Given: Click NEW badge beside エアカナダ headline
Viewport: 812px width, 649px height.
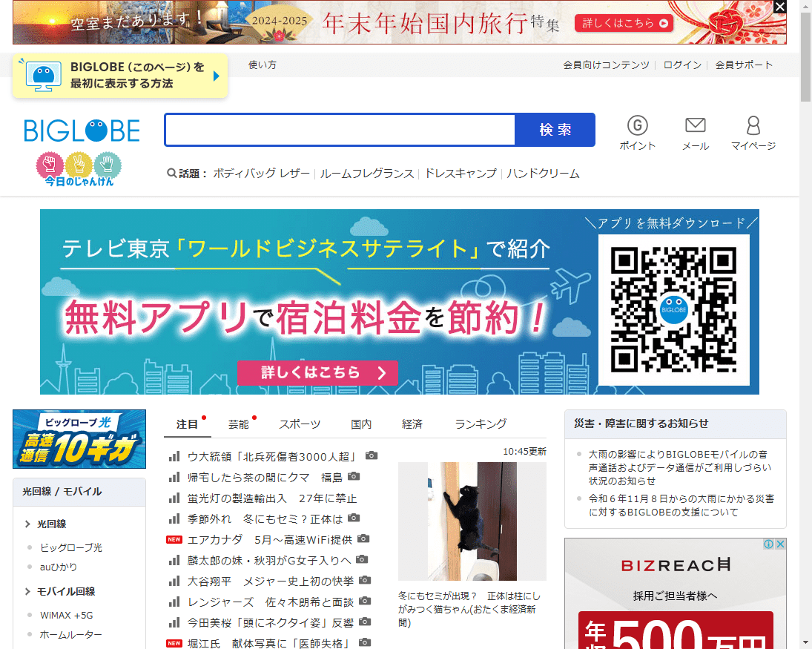Looking at the screenshot, I should point(174,540).
